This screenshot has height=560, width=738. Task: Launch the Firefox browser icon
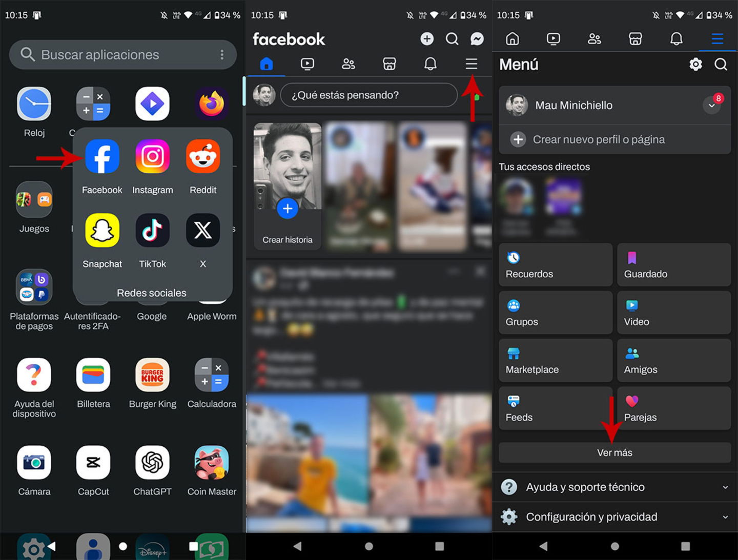tap(211, 103)
